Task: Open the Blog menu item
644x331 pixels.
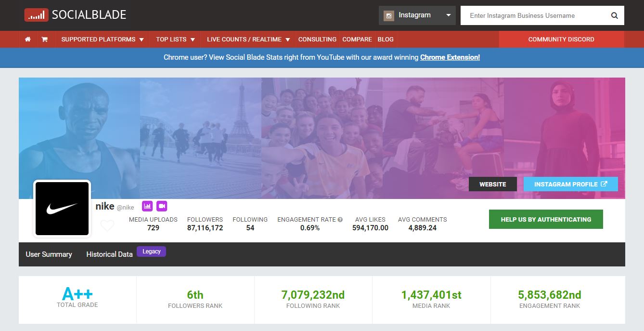Action: [386, 40]
